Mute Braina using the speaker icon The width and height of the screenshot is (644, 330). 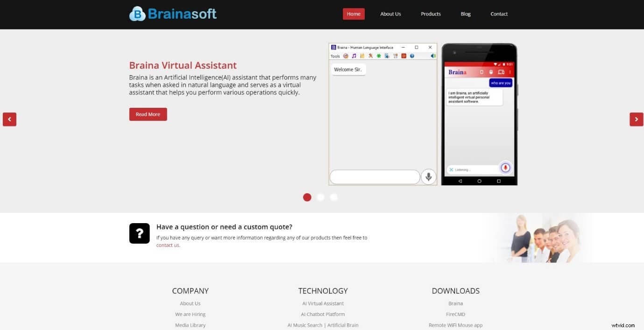(x=433, y=56)
